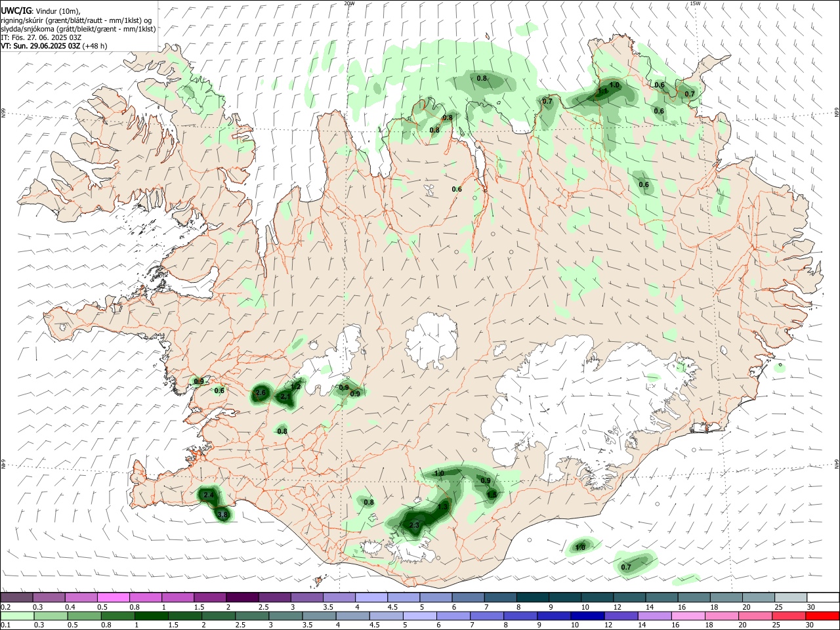Screen dimensions: 840x630
Task: Pick the light gray 25–30 snow swatch
Action: point(791,598)
